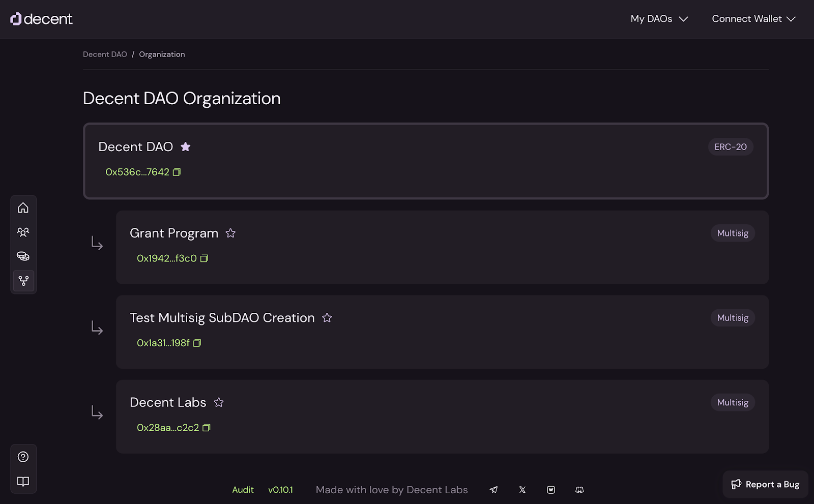
Task: Open the Audit footer link
Action: pyautogui.click(x=243, y=490)
